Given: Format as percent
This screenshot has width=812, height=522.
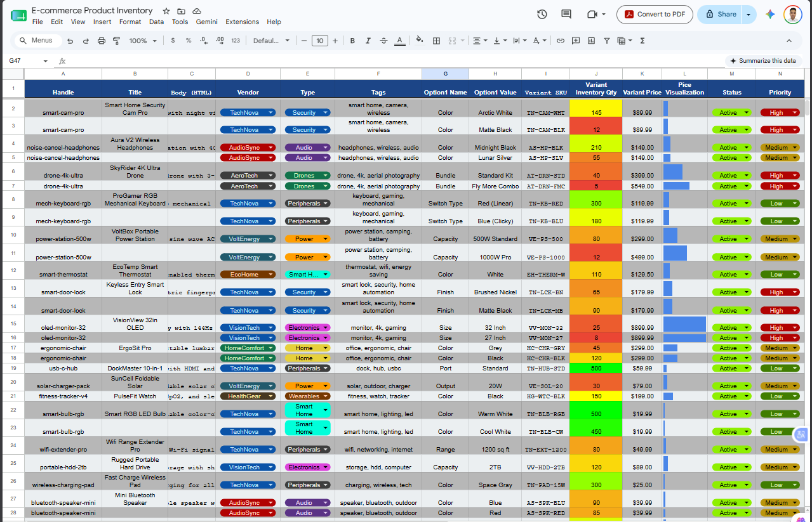Looking at the screenshot, I should (x=189, y=41).
